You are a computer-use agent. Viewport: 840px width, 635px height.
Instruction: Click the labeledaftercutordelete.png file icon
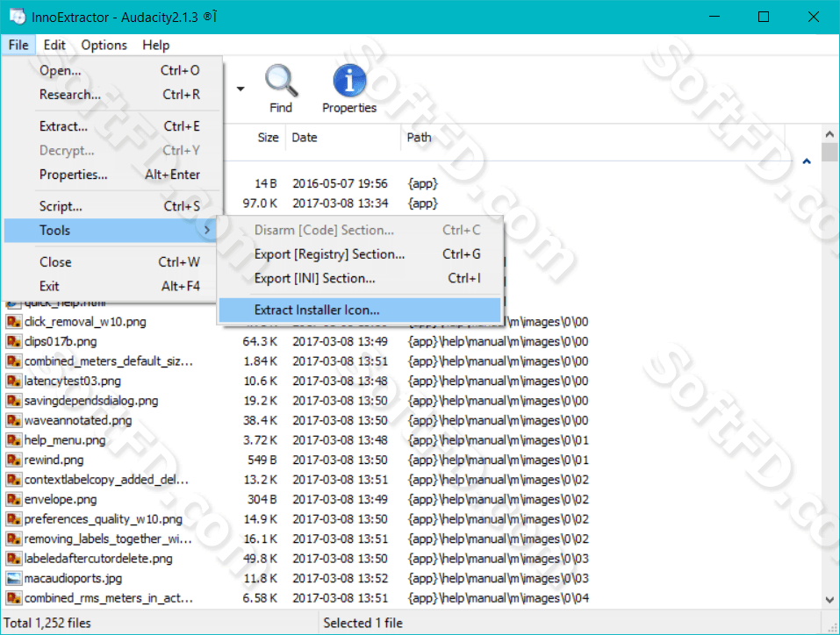[13, 559]
